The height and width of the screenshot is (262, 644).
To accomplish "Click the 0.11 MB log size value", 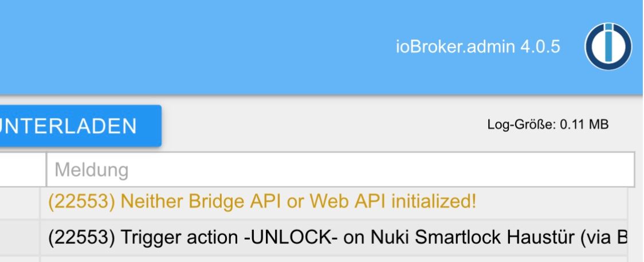I will pos(584,124).
